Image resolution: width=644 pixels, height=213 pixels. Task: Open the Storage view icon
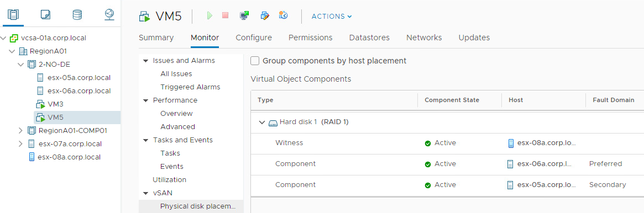click(77, 15)
